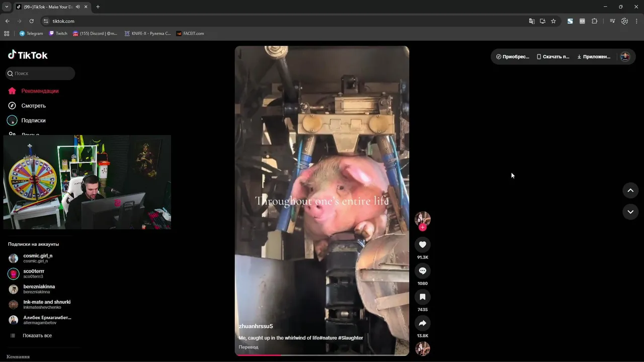Open the profile avatar in top bar
This screenshot has width=644, height=362.
point(625,57)
